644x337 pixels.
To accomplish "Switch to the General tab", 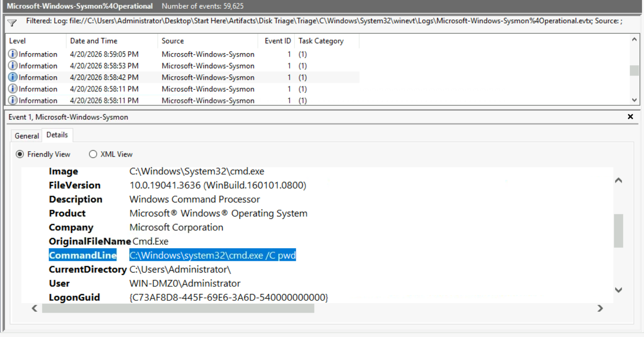I will (27, 136).
